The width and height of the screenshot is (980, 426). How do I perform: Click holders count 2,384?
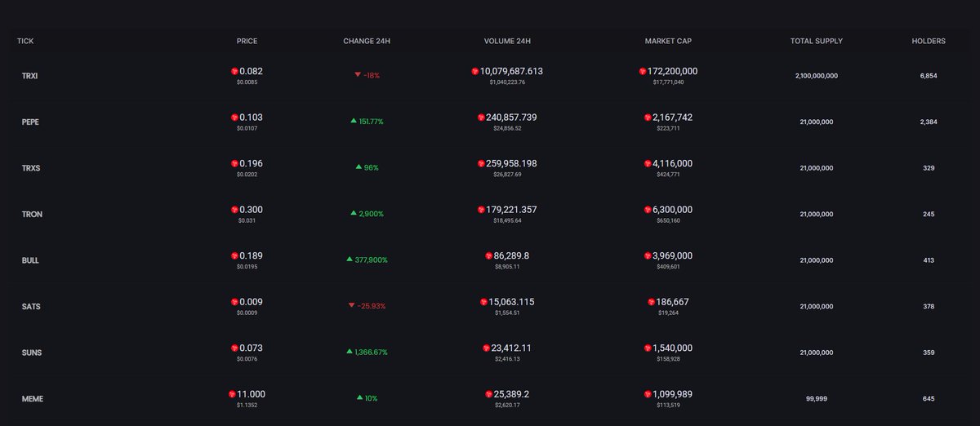coord(929,122)
